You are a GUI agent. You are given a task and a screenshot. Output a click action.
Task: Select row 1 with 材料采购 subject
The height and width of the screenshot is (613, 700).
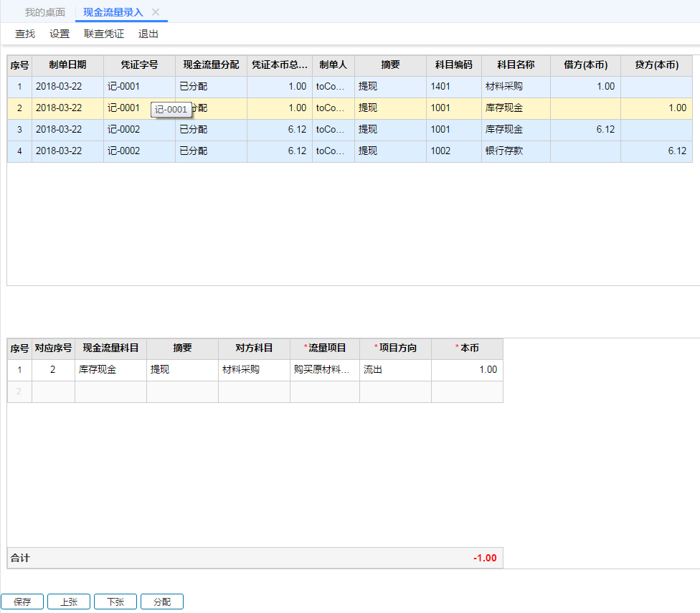click(x=515, y=87)
